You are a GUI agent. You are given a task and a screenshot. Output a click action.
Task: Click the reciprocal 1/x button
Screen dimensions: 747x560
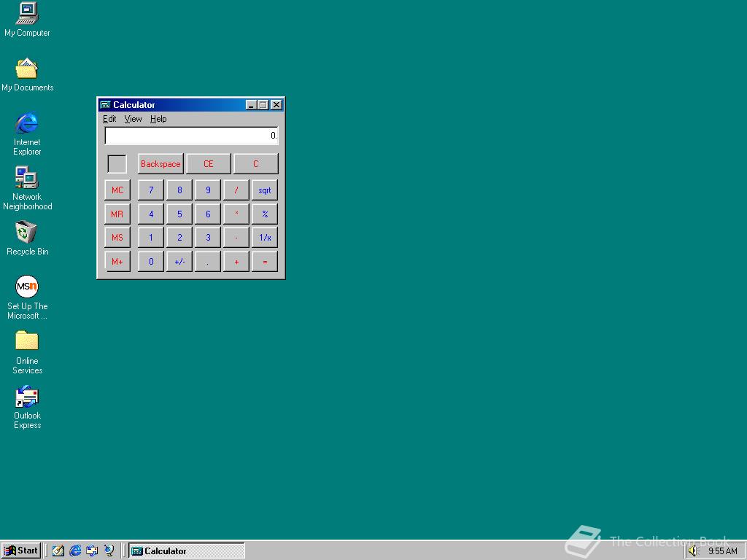(x=265, y=237)
